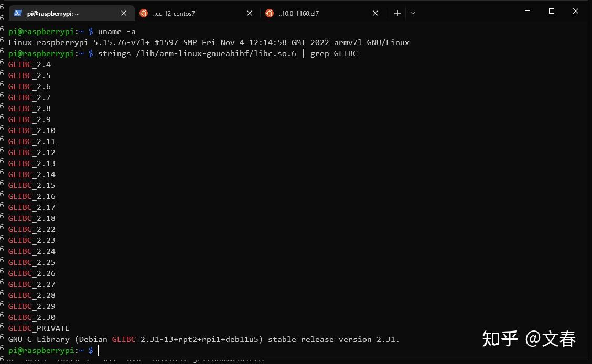Click the GLIBC_PRIVATE output line
The width and height of the screenshot is (592, 364).
[x=39, y=328]
